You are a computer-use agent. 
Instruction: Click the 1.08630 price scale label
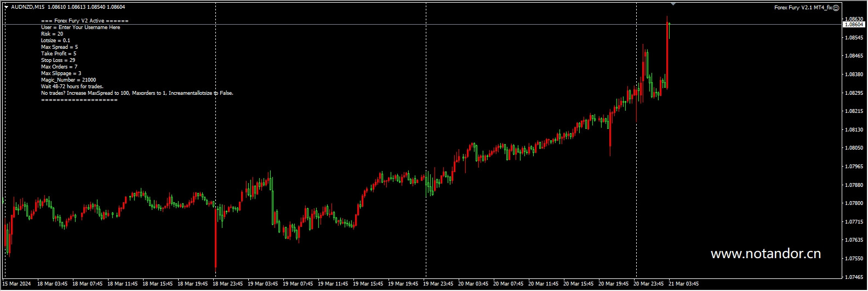pos(853,19)
